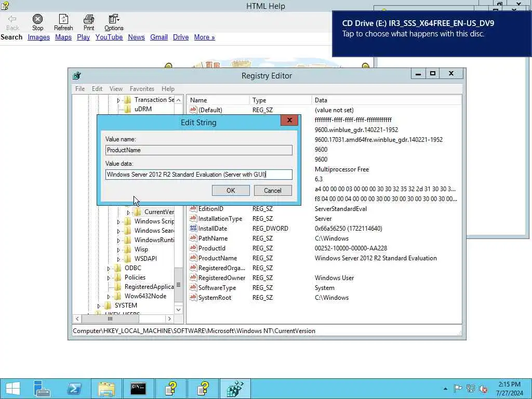Click the Data column header
Viewport: 532px width, 399px height.
(x=387, y=100)
